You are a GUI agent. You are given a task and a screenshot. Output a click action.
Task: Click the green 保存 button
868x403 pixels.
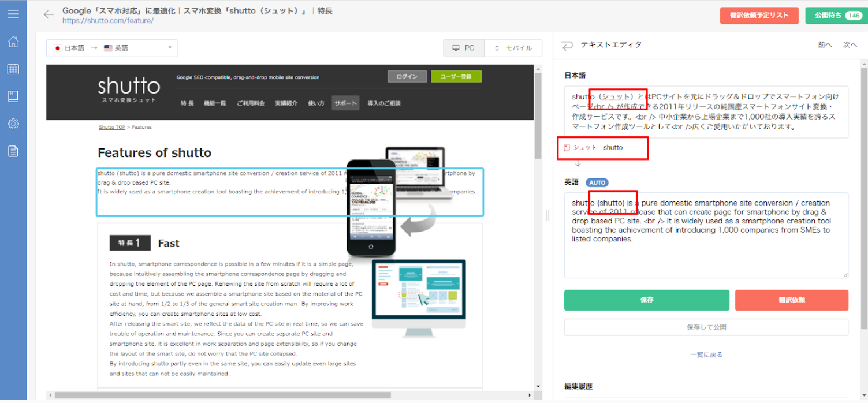tap(646, 300)
